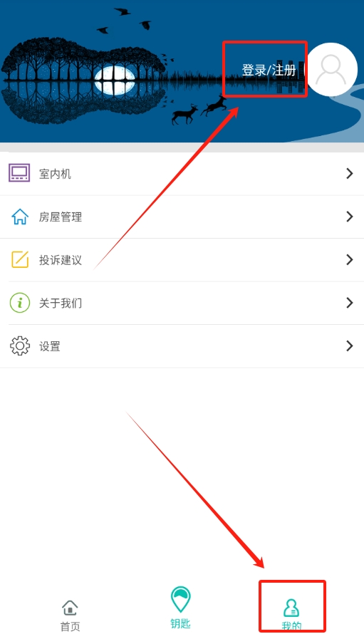This screenshot has height=634, width=364.
Task: Expand the 投诉建议 row chevron
Action: 350,259
